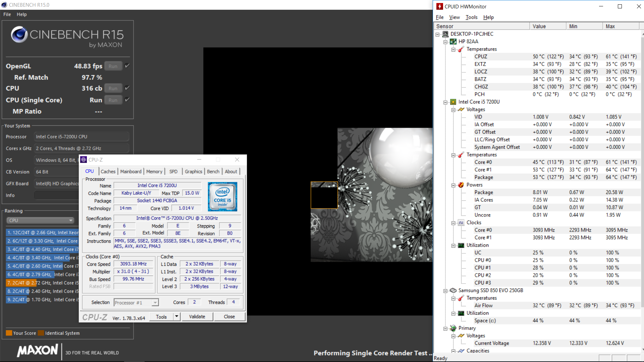
Task: Collapse the Samsung SSD 850 EVO node
Action: [445, 291]
